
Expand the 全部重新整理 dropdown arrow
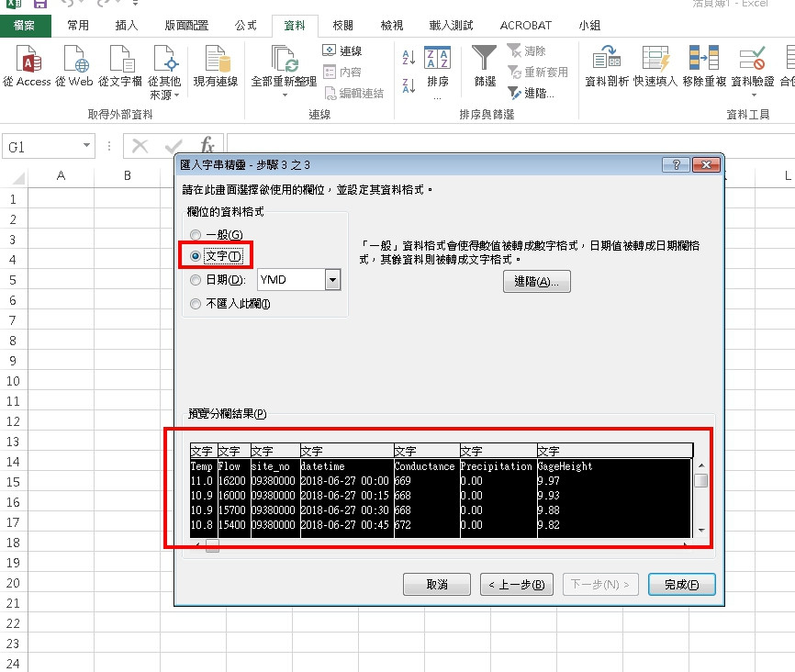[x=285, y=95]
